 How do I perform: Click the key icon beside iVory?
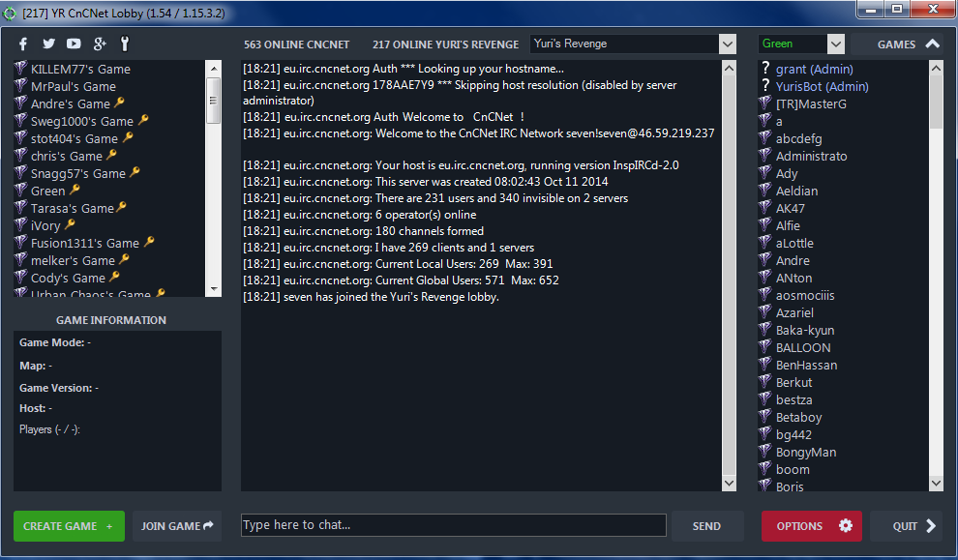tap(70, 224)
